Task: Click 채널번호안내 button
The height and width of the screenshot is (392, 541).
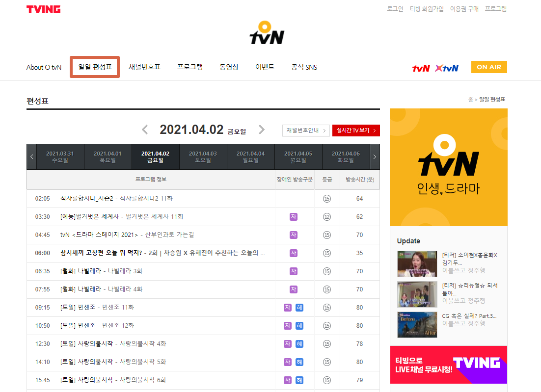Action: [x=306, y=131]
